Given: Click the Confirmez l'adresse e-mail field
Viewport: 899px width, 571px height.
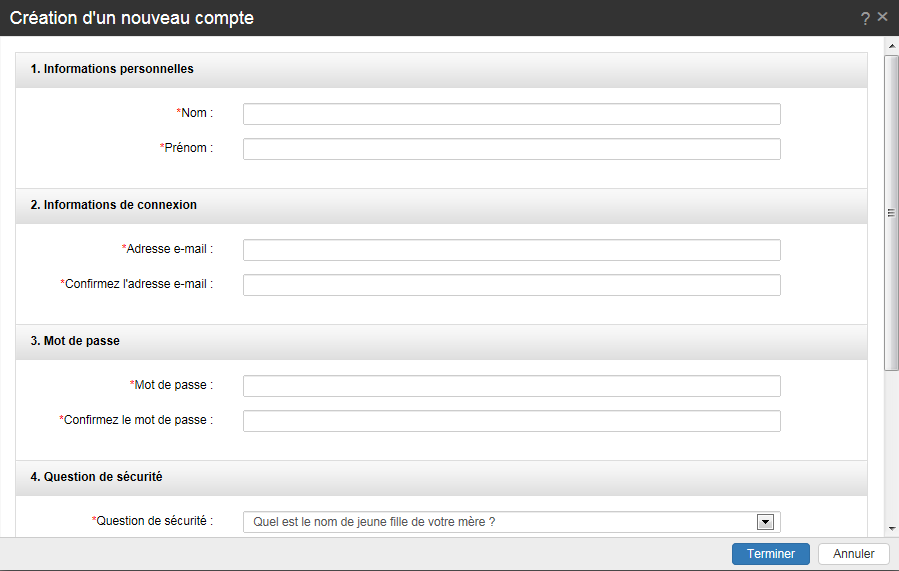Looking at the screenshot, I should coord(511,285).
